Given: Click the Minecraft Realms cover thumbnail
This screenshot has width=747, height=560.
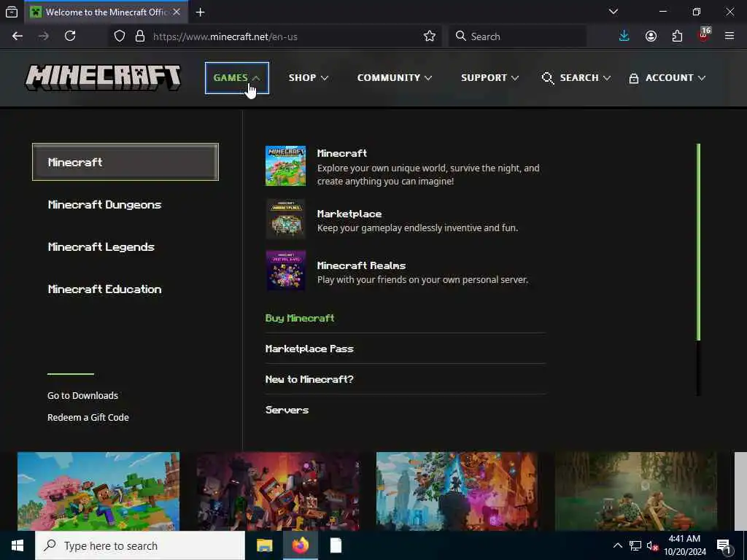Looking at the screenshot, I should tap(285, 271).
